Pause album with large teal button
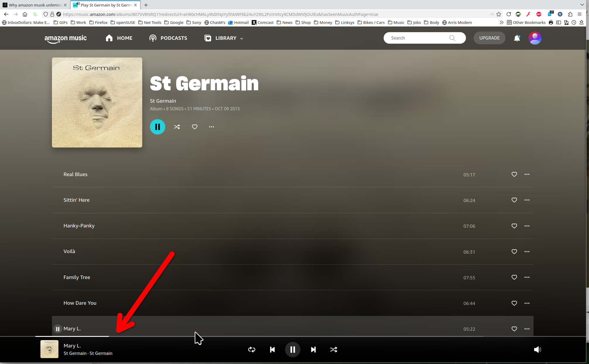 click(x=158, y=127)
